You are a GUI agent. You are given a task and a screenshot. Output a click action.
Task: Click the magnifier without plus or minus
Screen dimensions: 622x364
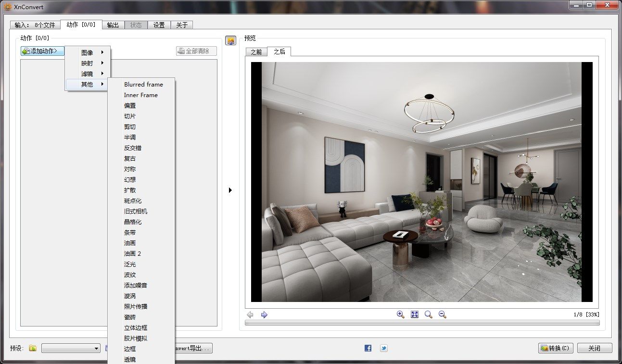tap(428, 314)
